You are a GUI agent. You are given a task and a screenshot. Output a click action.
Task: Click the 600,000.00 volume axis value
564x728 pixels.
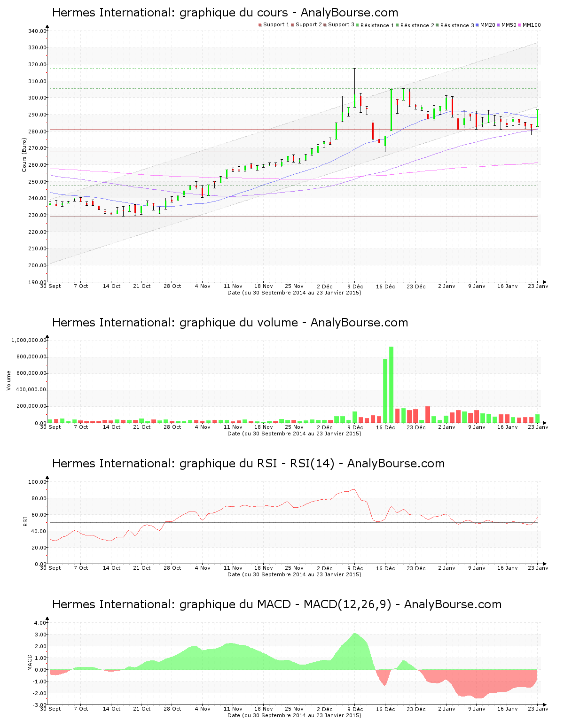(31, 373)
